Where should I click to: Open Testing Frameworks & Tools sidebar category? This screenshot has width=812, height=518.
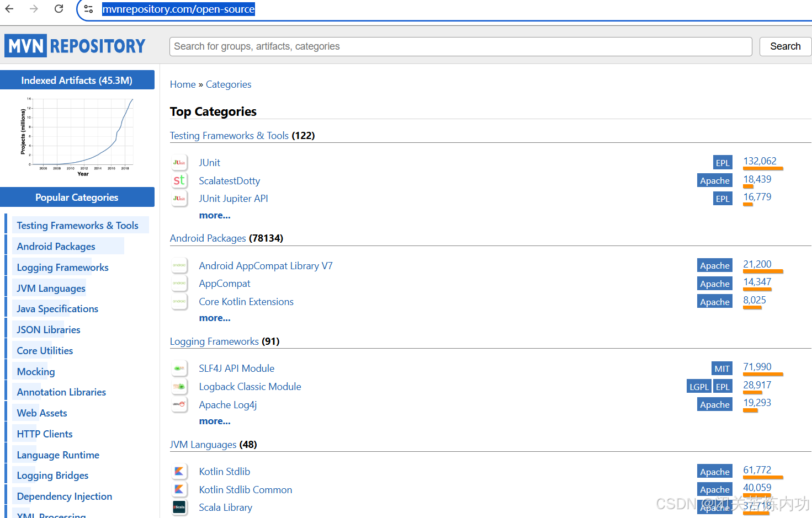pos(77,226)
